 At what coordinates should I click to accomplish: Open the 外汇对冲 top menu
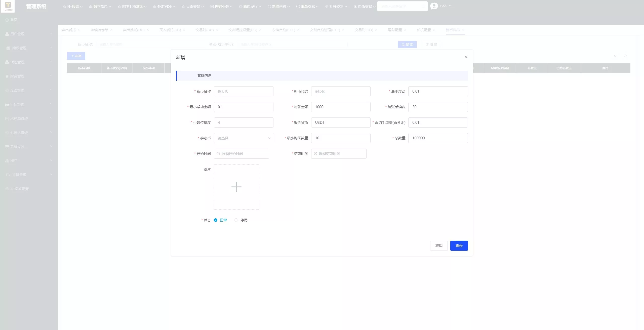(x=164, y=7)
